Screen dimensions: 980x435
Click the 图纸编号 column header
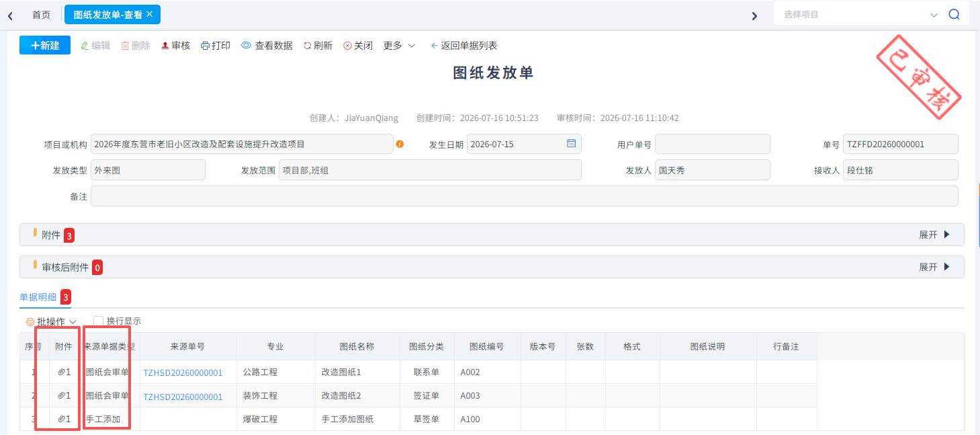point(487,347)
